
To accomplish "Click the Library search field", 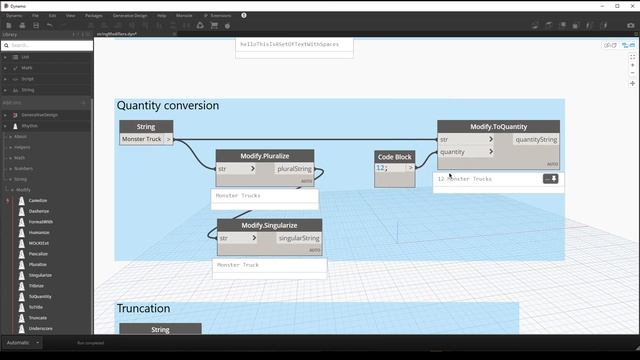I will (x=47, y=45).
